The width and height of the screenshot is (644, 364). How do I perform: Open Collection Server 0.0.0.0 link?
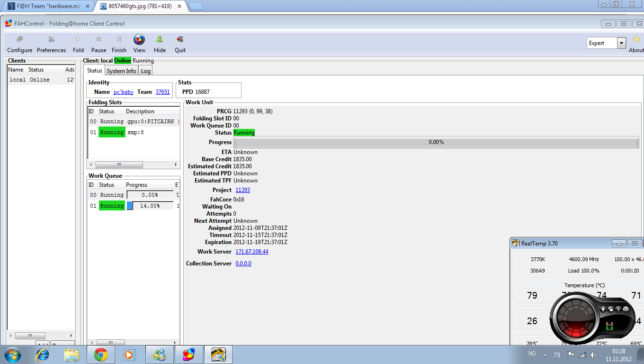pos(243,264)
